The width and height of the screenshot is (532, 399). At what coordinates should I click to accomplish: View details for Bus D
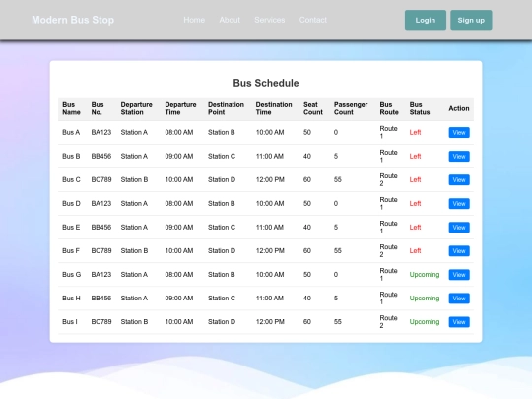459,204
